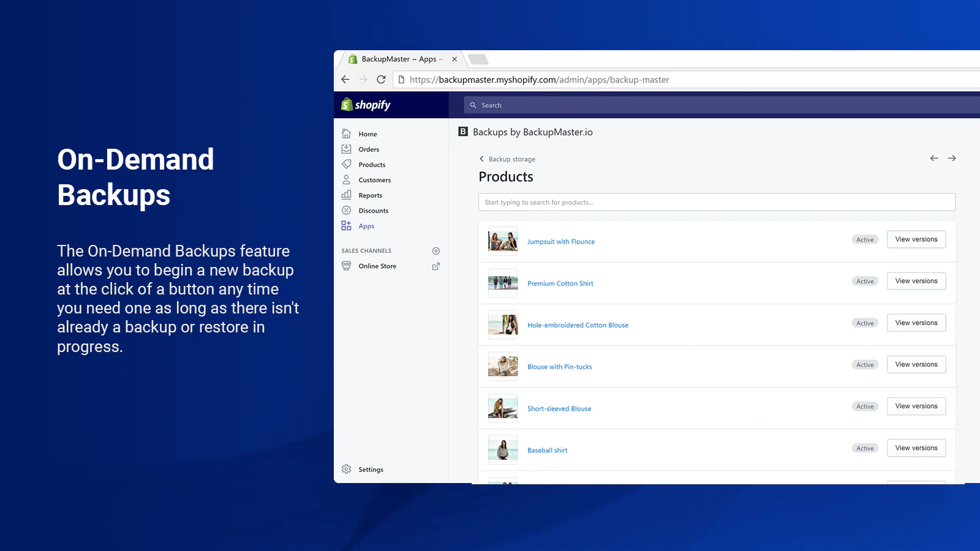Open Settings at sidebar bottom
The image size is (980, 551).
371,470
